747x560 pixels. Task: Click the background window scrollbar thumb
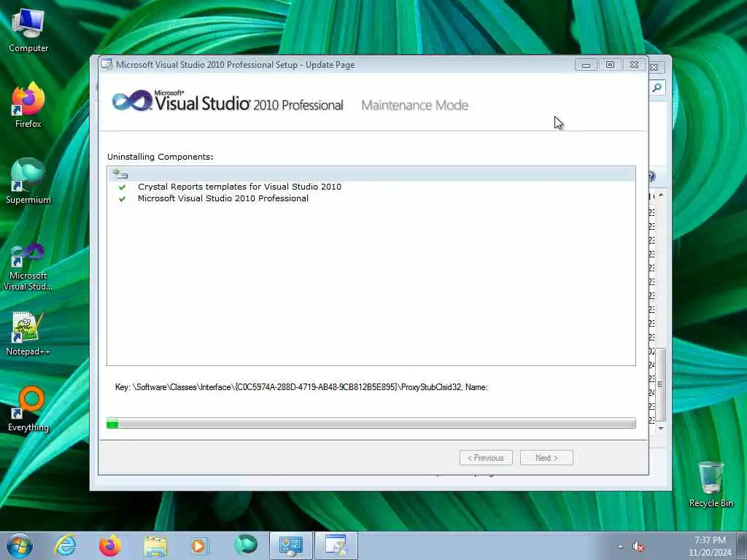pos(661,385)
